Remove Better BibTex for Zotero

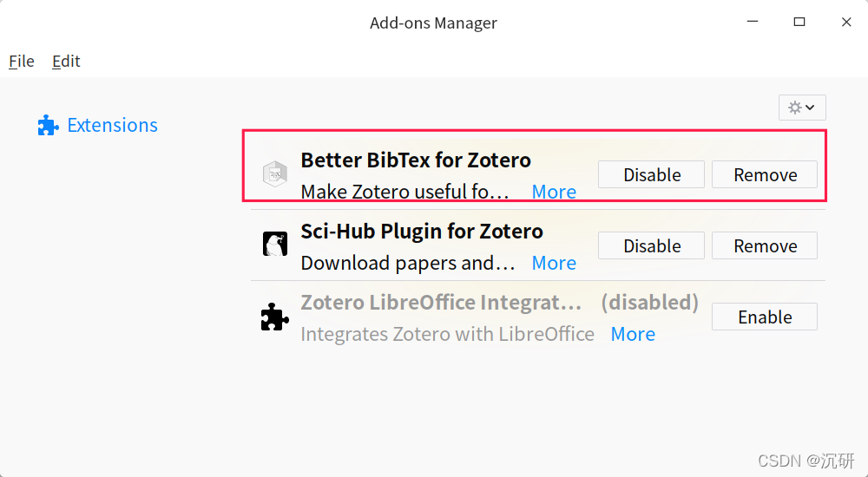[764, 174]
